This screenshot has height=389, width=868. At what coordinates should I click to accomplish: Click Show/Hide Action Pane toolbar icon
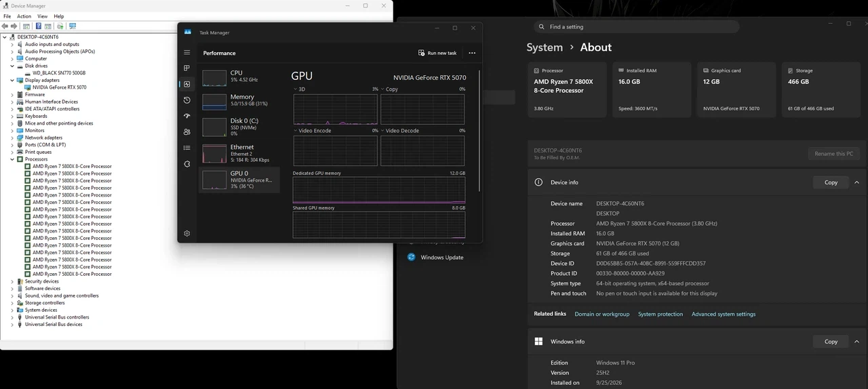pyautogui.click(x=48, y=26)
